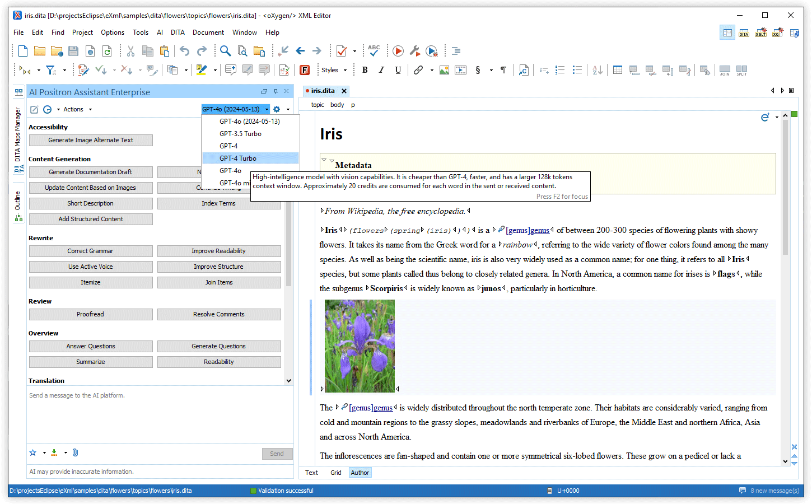Switch to XSLT Debugger perspective icon

click(760, 33)
